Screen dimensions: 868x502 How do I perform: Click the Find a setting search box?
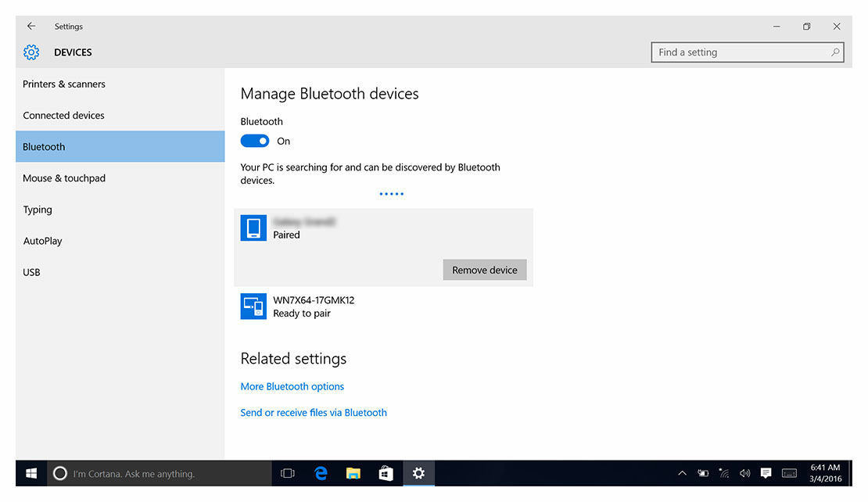tap(748, 52)
